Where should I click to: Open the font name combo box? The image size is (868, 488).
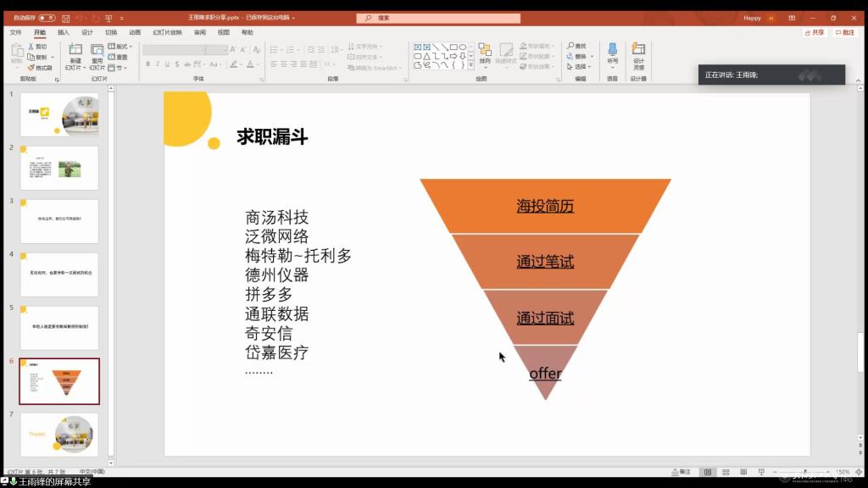click(175, 50)
